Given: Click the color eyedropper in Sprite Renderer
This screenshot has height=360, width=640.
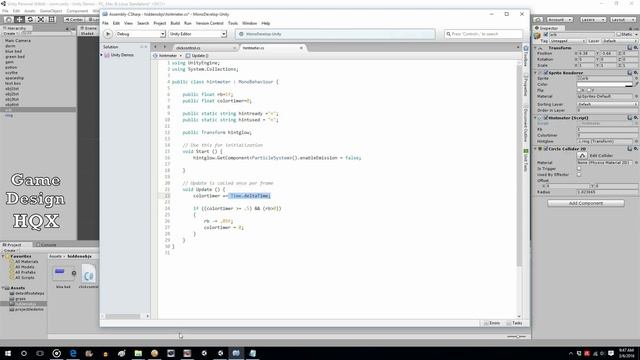Looking at the screenshot, I should [636, 84].
